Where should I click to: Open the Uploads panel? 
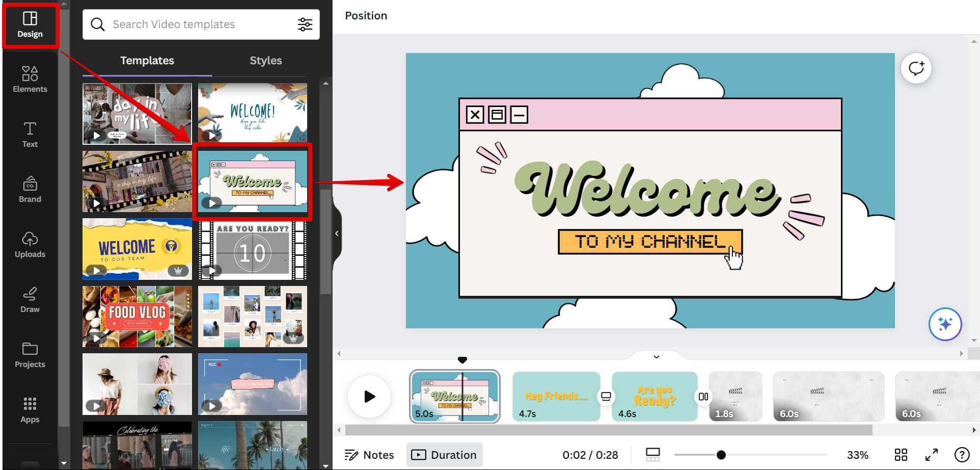pos(30,245)
